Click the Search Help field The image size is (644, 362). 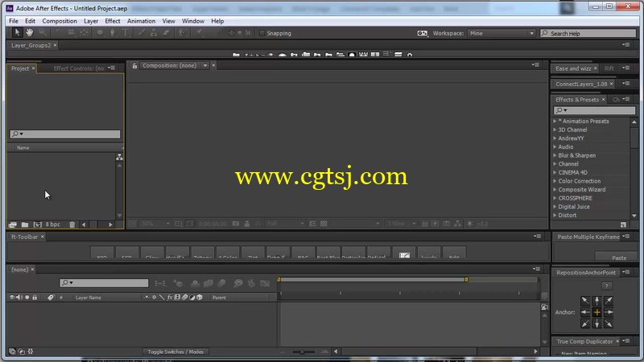588,33
